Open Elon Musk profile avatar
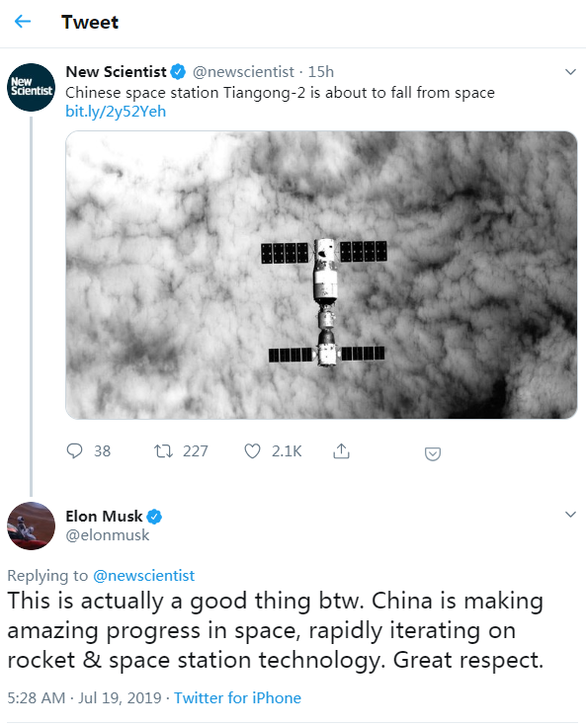 click(x=31, y=526)
